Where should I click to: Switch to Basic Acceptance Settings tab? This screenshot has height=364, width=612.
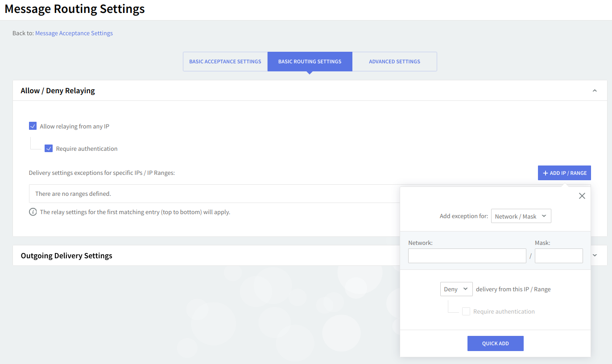[225, 62]
